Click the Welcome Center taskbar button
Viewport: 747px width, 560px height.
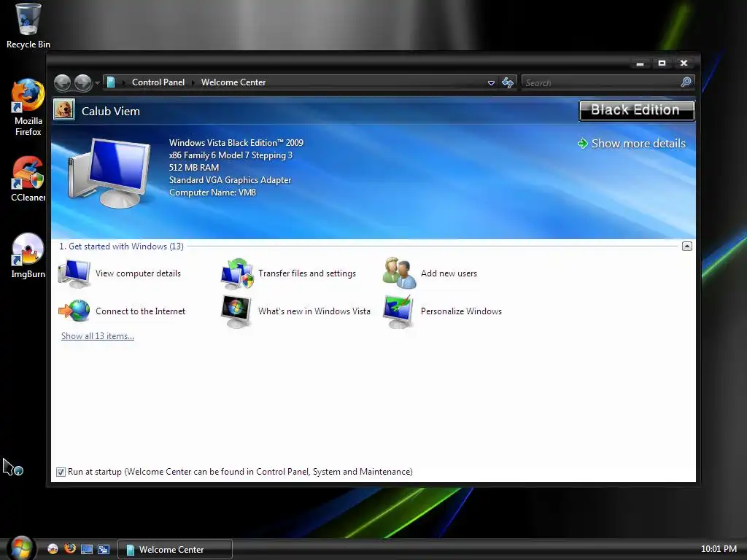coord(175,550)
